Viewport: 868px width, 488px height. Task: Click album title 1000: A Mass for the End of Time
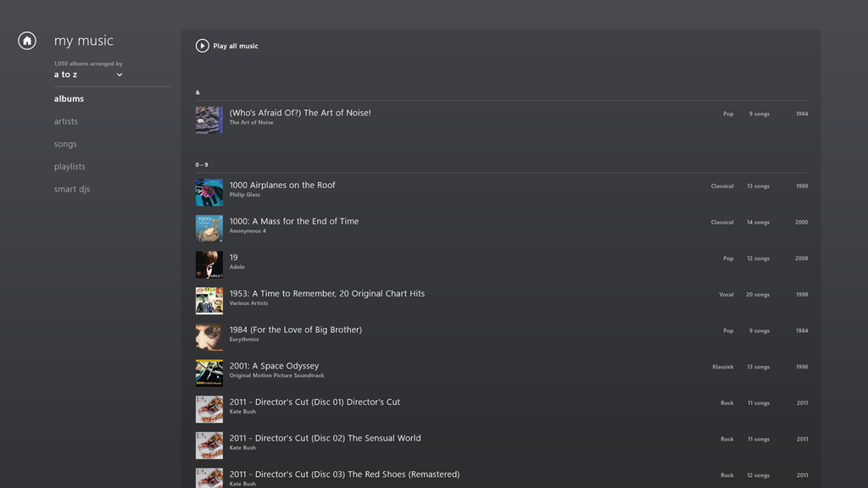coord(294,221)
